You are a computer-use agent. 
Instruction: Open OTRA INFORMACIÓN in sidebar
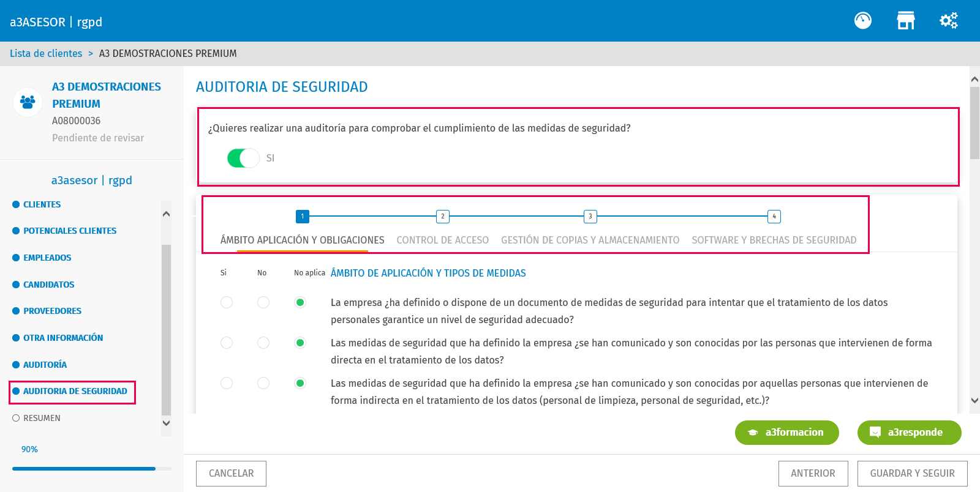(x=63, y=338)
